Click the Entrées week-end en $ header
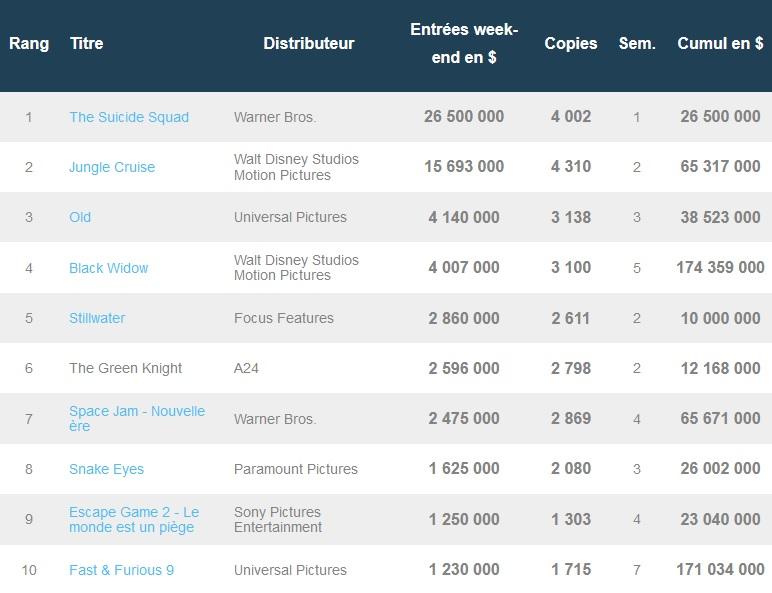Image resolution: width=772 pixels, height=593 pixels. [x=464, y=43]
